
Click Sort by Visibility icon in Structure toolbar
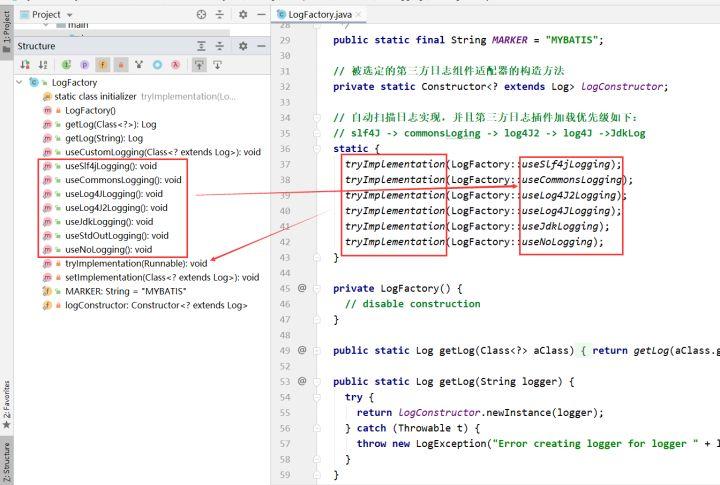point(26,65)
